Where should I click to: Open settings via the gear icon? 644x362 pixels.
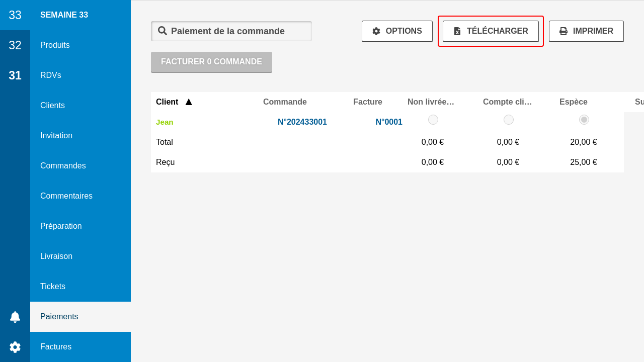[x=15, y=347]
